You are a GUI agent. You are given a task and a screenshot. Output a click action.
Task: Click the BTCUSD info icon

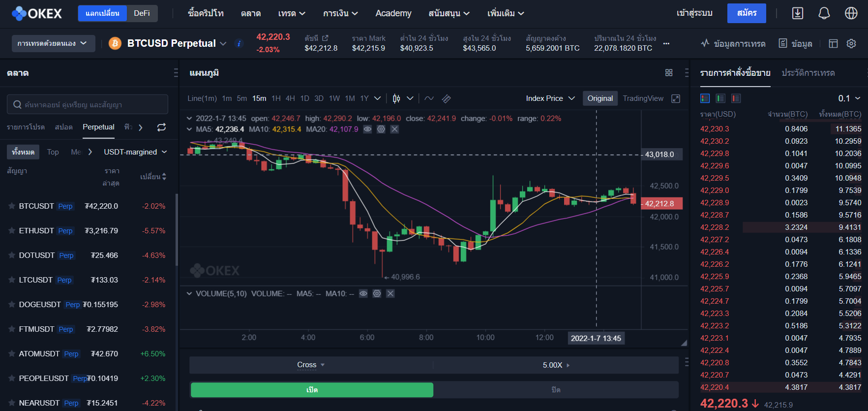click(x=239, y=43)
